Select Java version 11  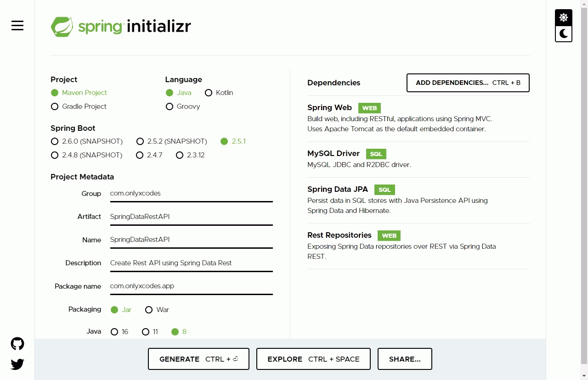pos(146,331)
